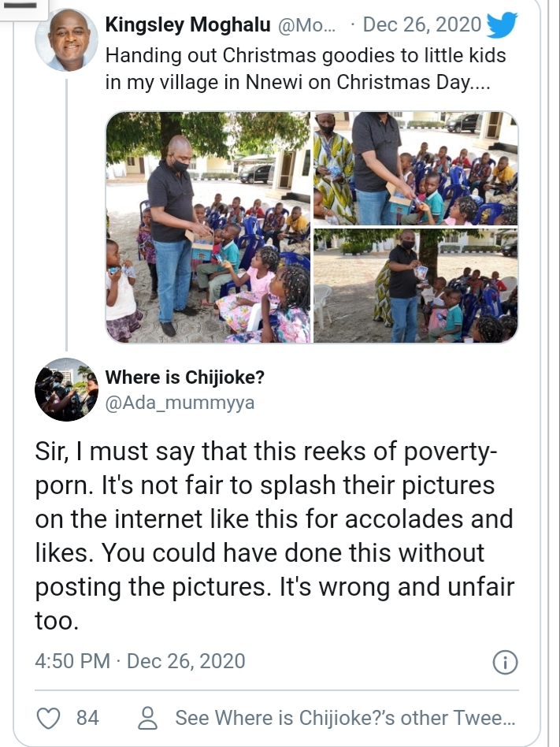Click the quoted text about Christmas goodies

click(x=306, y=69)
